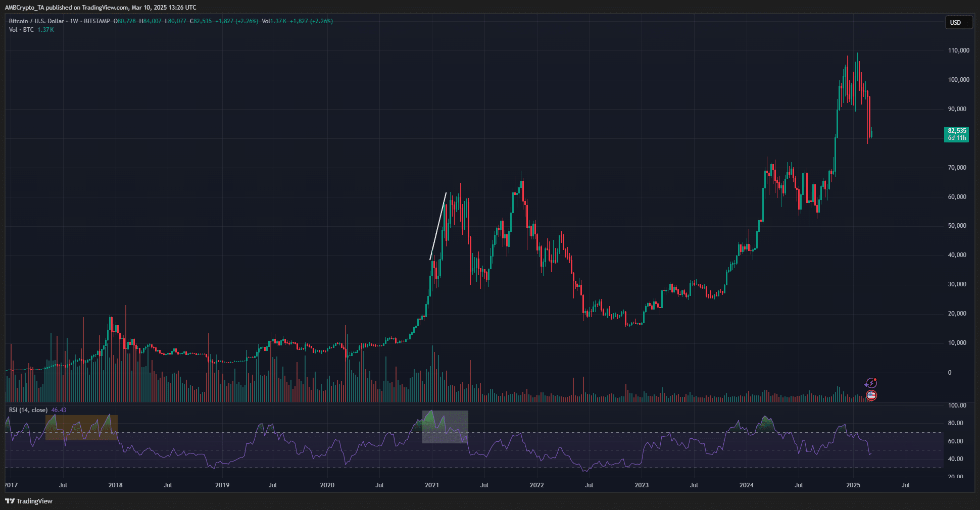This screenshot has height=510, width=980.
Task: Click the volume value 1.37K under Vol BTC
Action: (45, 30)
